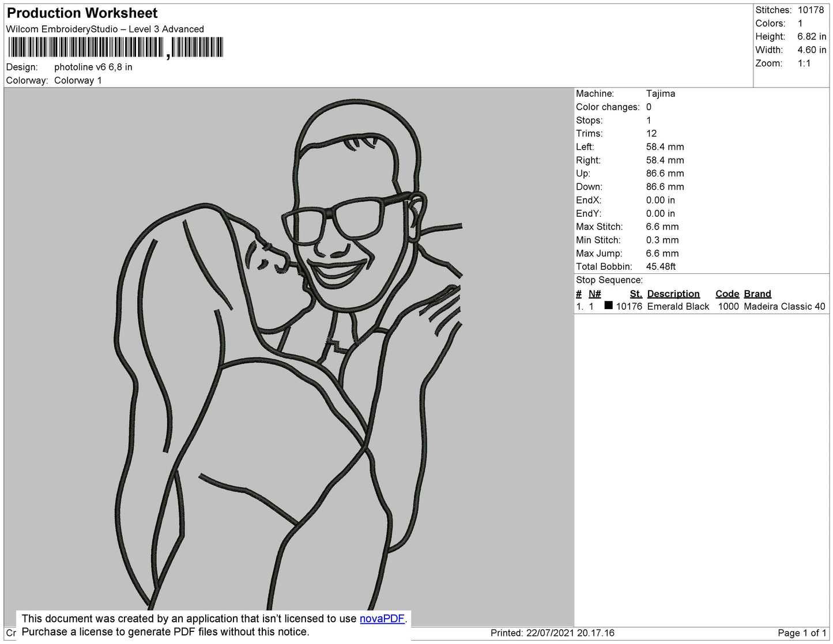Click the Total Bobbin value '45.48ft'
The height and width of the screenshot is (644, 833).
click(x=661, y=266)
